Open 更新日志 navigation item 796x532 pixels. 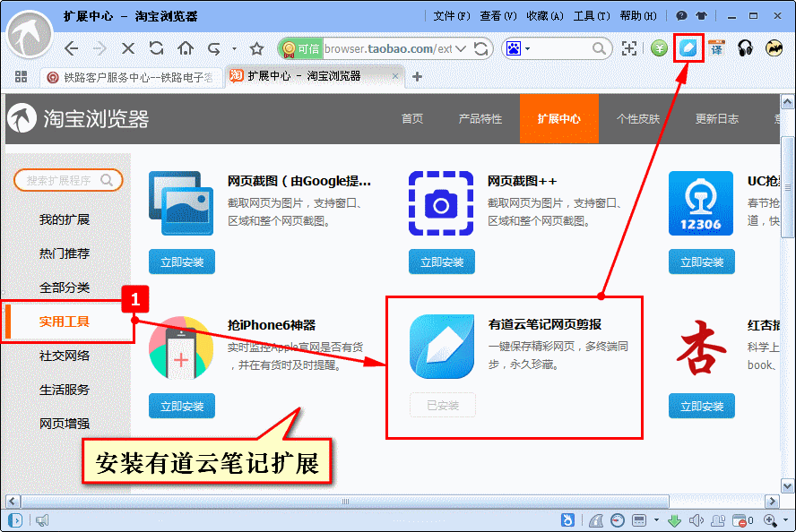point(717,119)
